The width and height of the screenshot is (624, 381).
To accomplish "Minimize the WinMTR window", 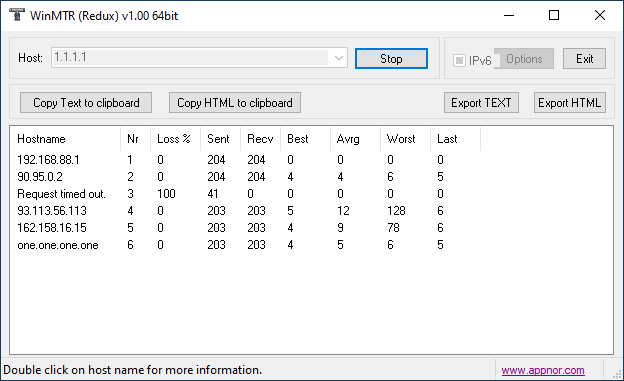I will pyautogui.click(x=509, y=16).
